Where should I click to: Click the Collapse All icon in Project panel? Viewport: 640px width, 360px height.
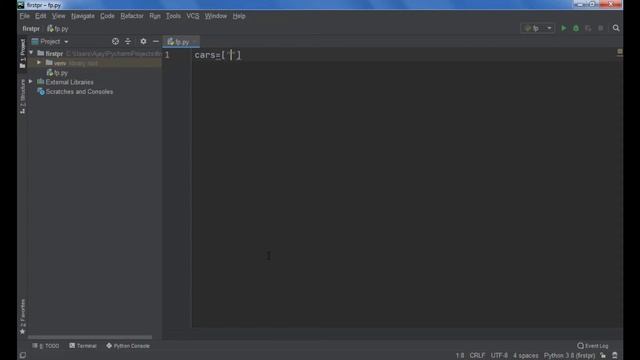point(128,41)
